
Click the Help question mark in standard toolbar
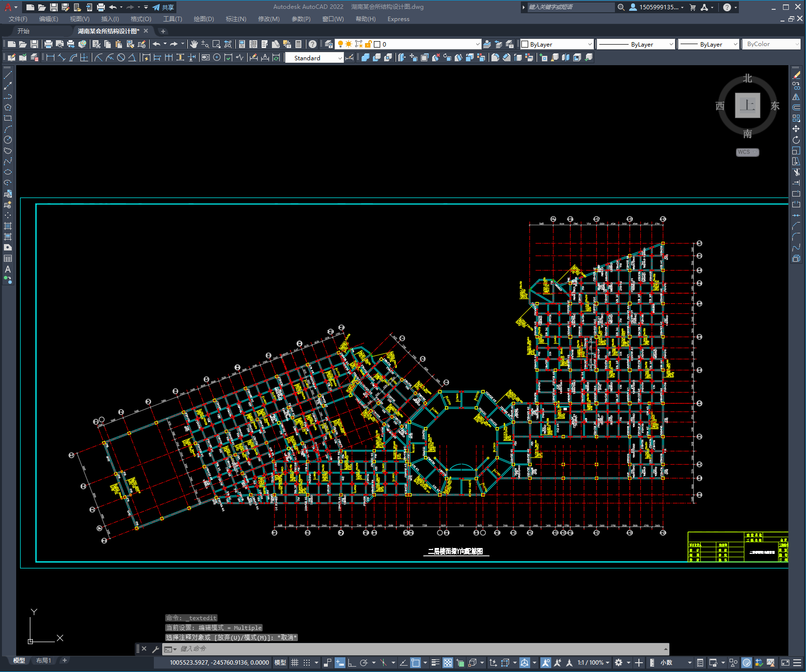point(313,44)
